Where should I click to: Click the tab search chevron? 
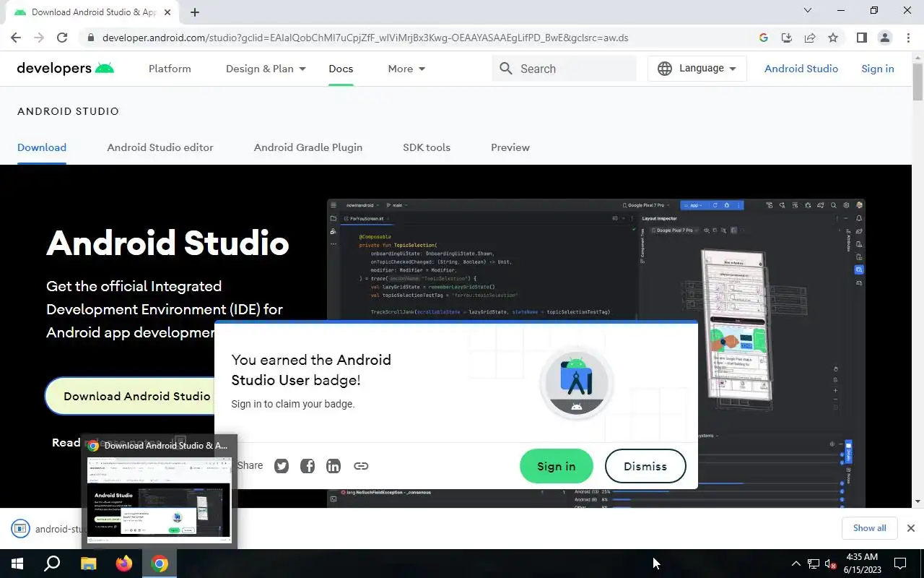808,10
